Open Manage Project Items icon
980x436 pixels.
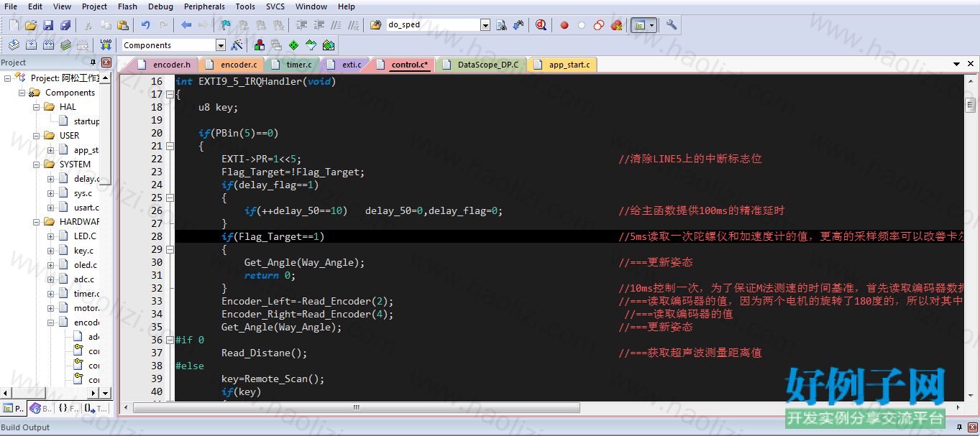(260, 45)
